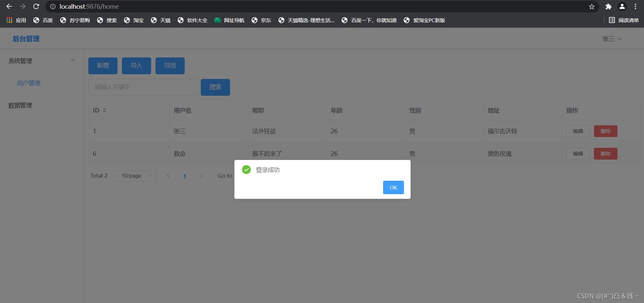The height and width of the screenshot is (303, 644).
Task: Sort the table by the ID column
Action: click(104, 111)
